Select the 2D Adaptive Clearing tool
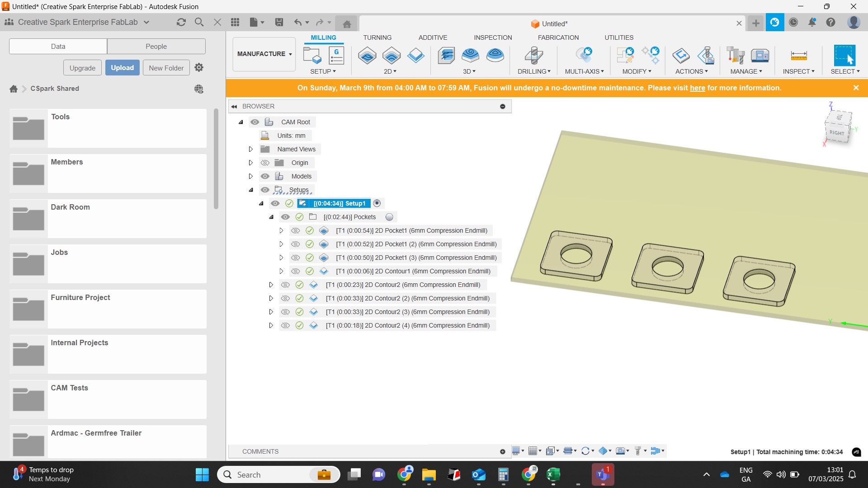Image resolution: width=868 pixels, height=488 pixels. (367, 56)
